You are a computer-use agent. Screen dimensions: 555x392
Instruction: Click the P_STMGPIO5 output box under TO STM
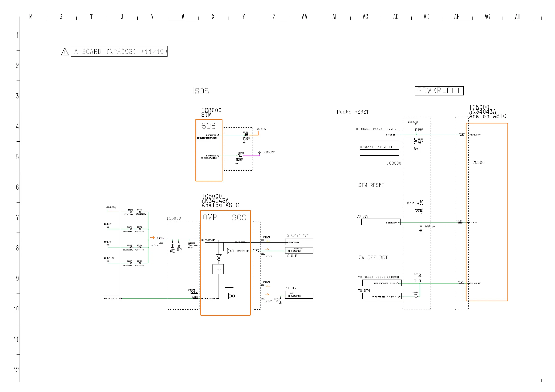[299, 295]
